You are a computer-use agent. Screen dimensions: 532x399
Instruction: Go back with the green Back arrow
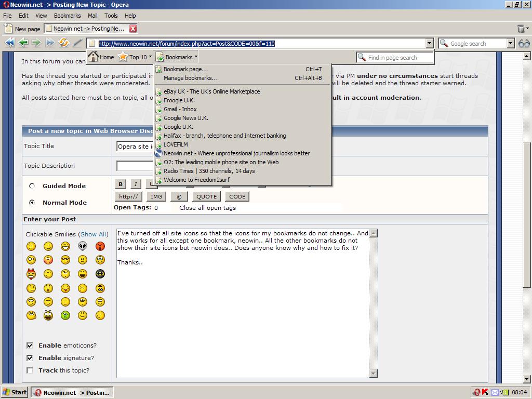click(23, 43)
